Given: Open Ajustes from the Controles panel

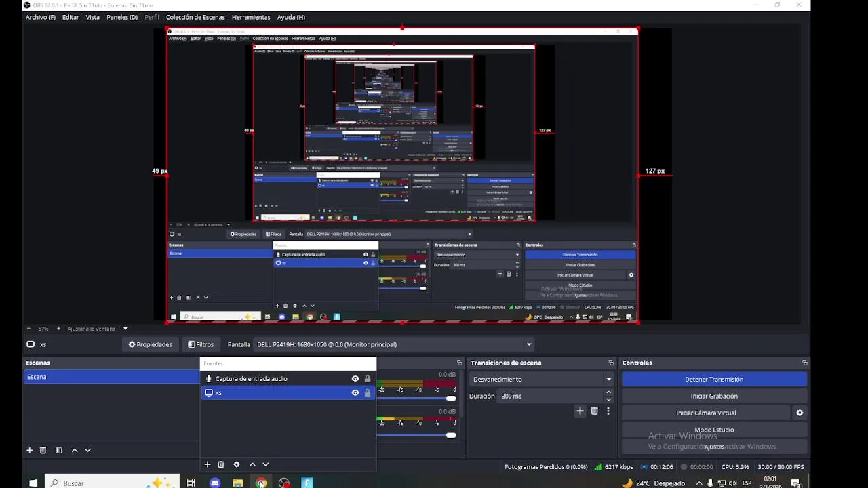Looking at the screenshot, I should 714,447.
